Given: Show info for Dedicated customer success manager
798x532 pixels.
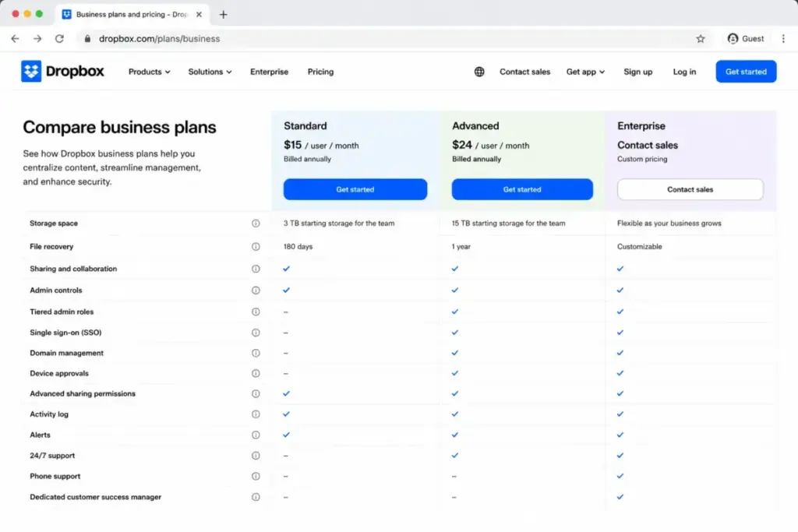Looking at the screenshot, I should (x=256, y=497).
